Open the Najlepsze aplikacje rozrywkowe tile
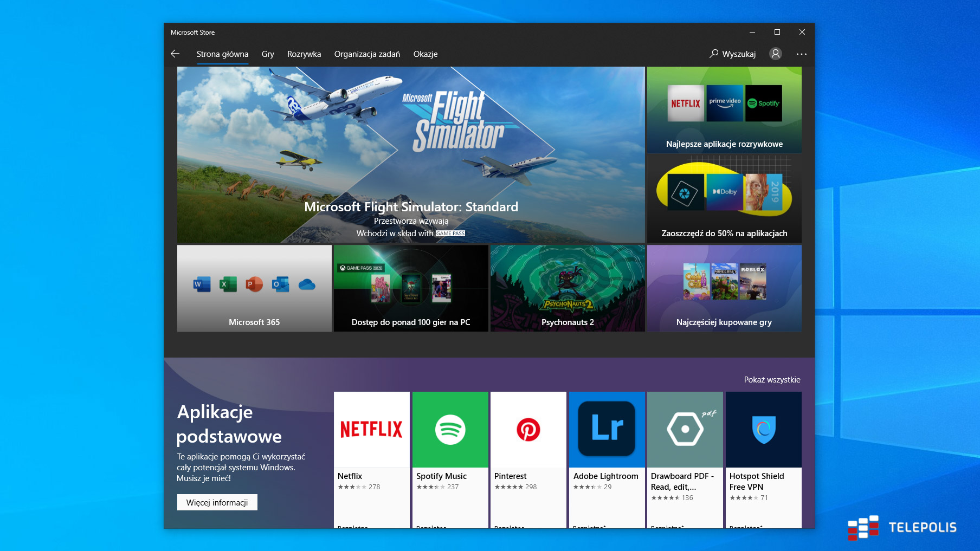980x551 pixels. coord(724,110)
